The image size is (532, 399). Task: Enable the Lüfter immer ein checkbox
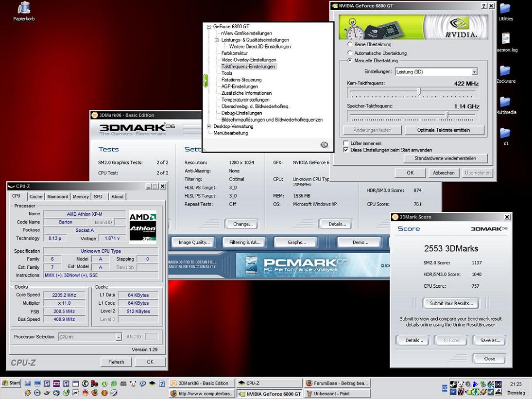pyautogui.click(x=346, y=143)
